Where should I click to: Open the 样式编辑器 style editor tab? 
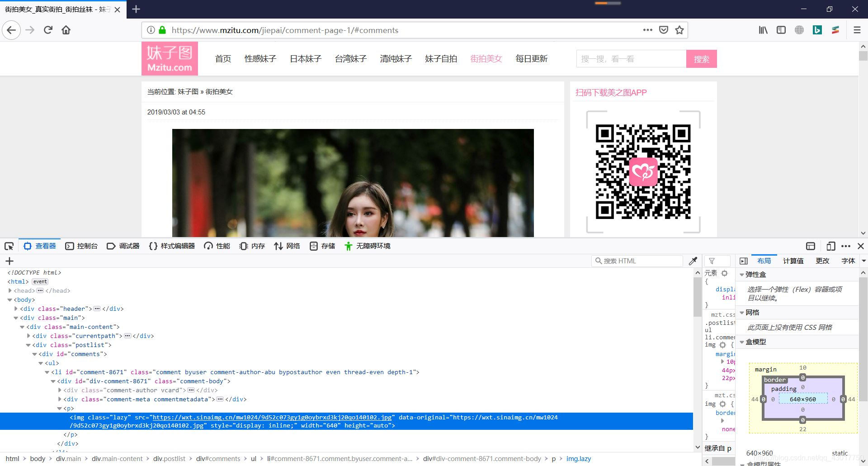(172, 246)
